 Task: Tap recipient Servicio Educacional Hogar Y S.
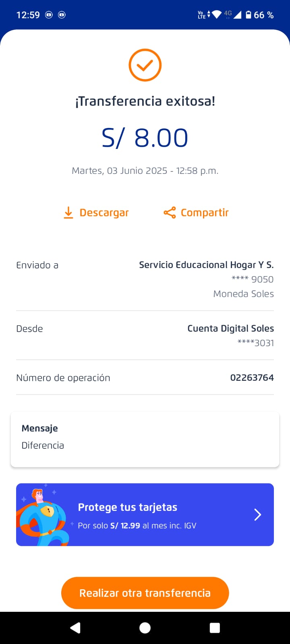tap(206, 265)
